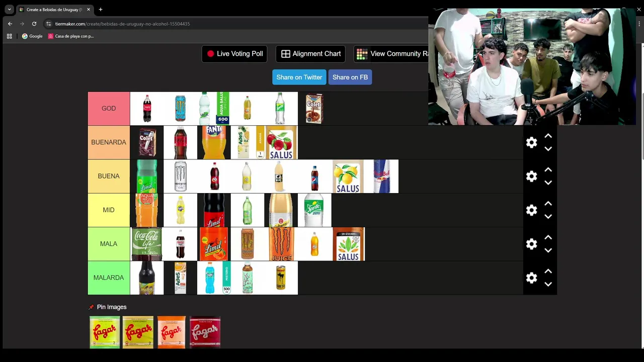Open the Chrome apps grid icon
Screen dimensions: 644x362
point(9,36)
